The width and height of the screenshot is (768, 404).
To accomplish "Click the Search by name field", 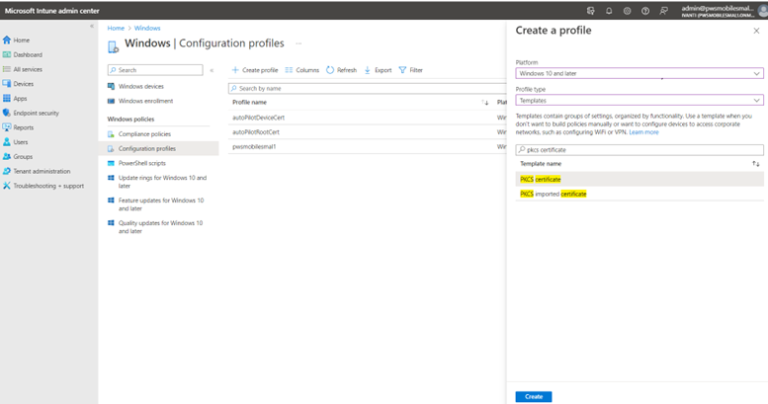I will [x=367, y=89].
